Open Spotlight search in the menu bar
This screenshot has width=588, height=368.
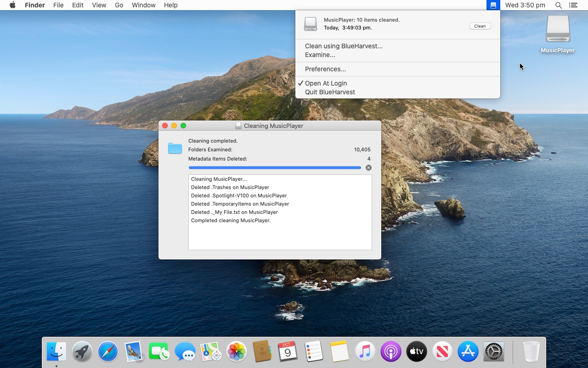(x=559, y=5)
